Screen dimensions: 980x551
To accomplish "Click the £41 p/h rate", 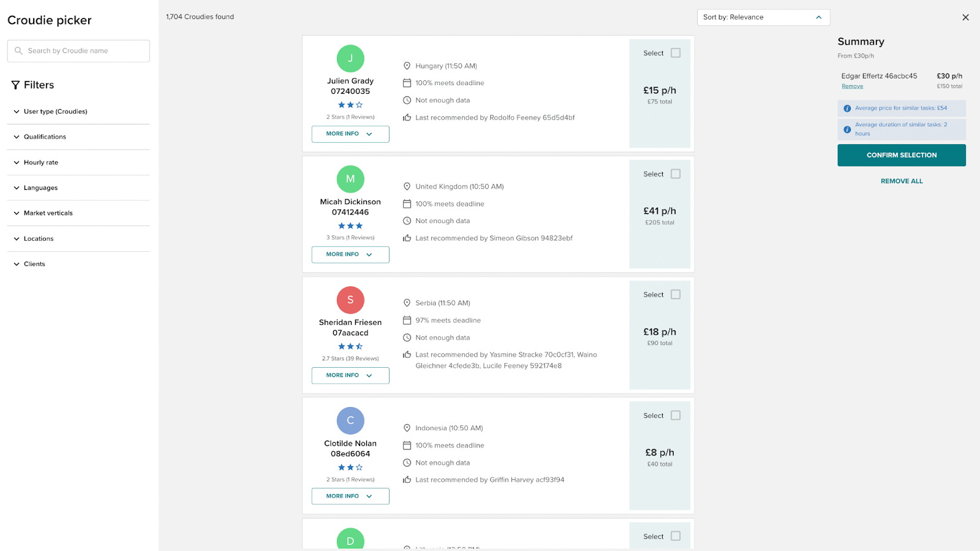I will click(660, 211).
